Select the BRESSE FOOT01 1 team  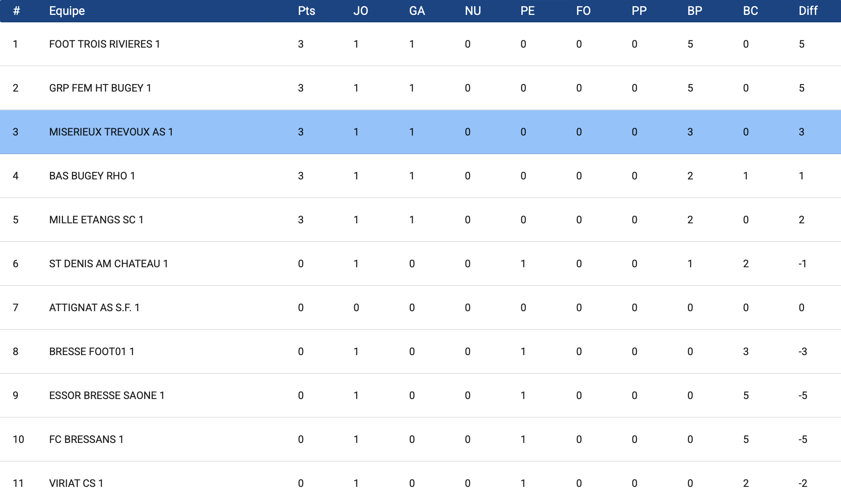point(92,352)
